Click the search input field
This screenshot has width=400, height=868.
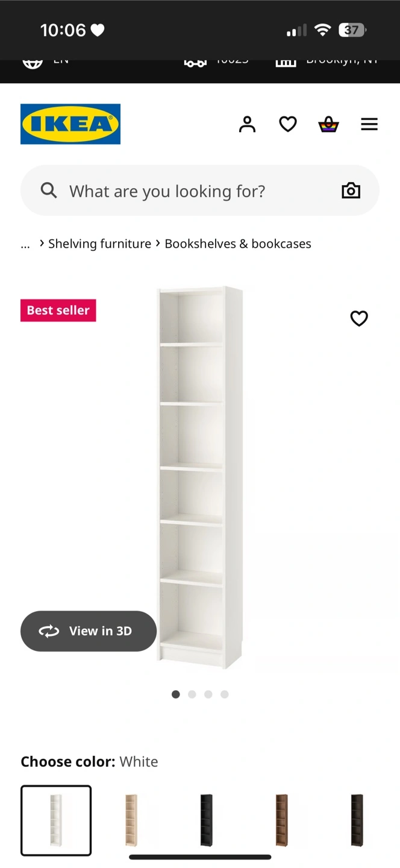click(200, 191)
